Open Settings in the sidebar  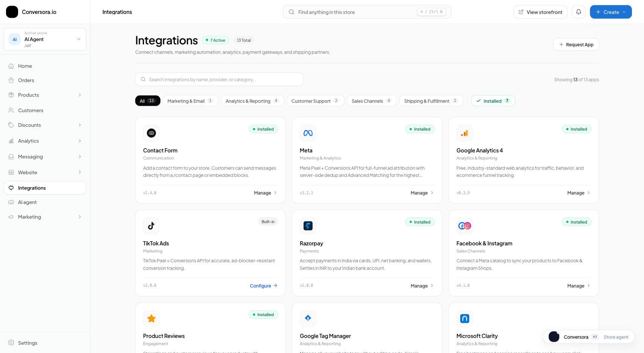tap(45, 343)
